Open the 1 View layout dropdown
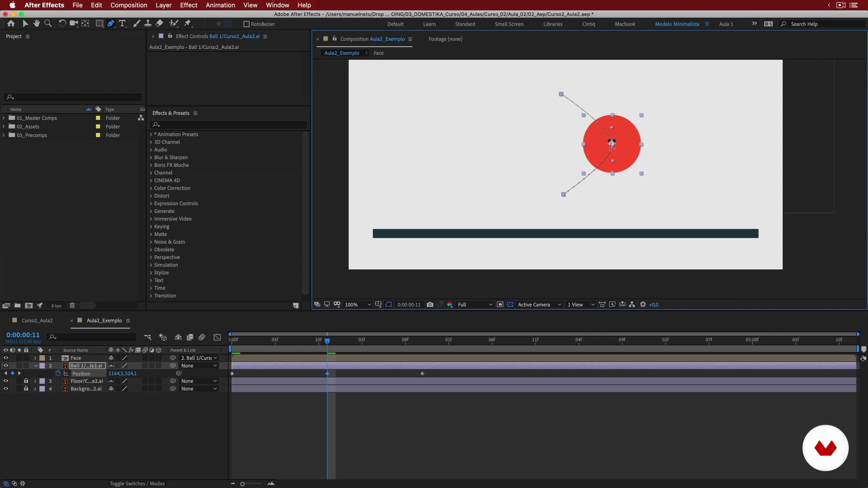868x488 pixels. coord(581,305)
